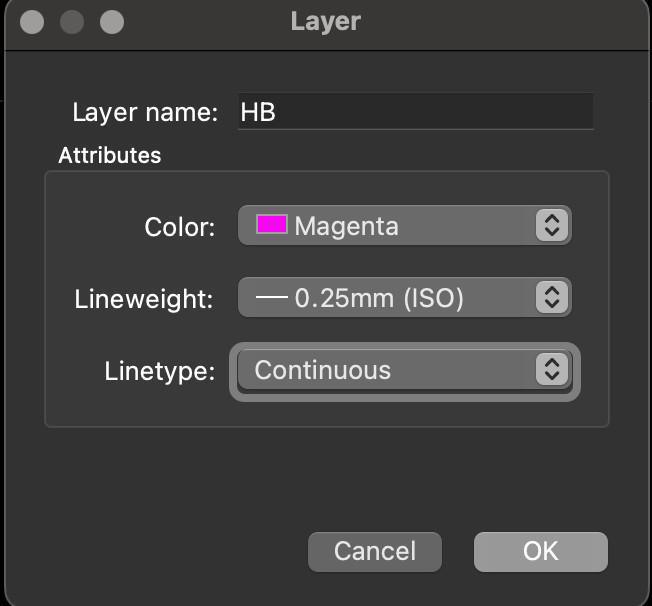Click the Layer name text field

[415, 112]
